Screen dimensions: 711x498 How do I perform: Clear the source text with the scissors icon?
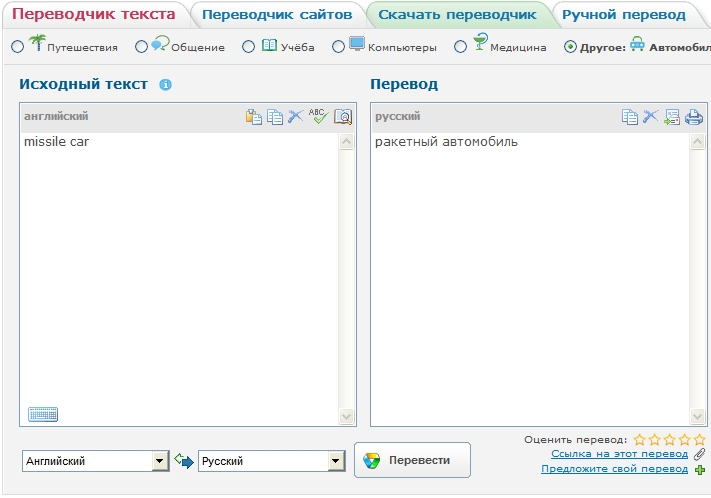[295, 117]
